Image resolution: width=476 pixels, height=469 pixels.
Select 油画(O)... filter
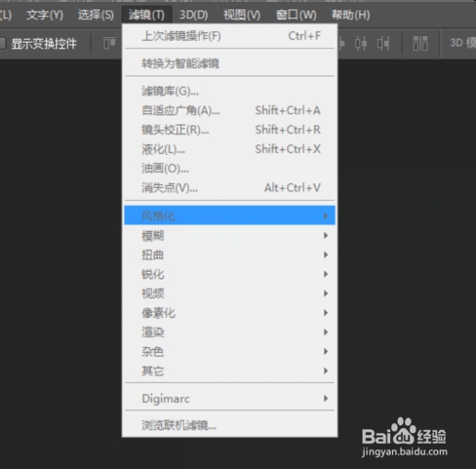tap(229, 169)
